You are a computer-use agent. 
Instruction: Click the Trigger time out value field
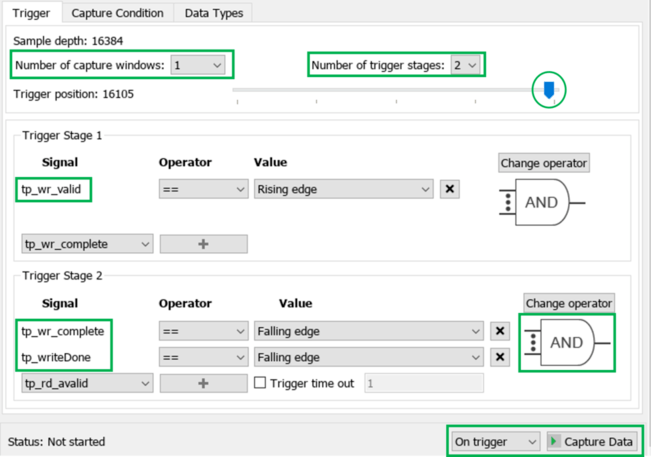(x=423, y=383)
